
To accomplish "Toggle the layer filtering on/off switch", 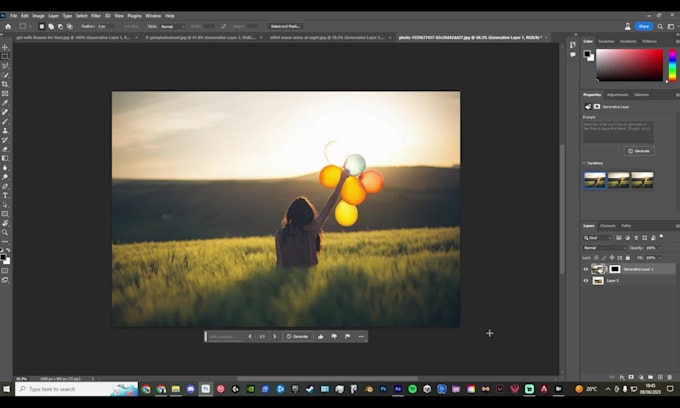I will point(661,237).
